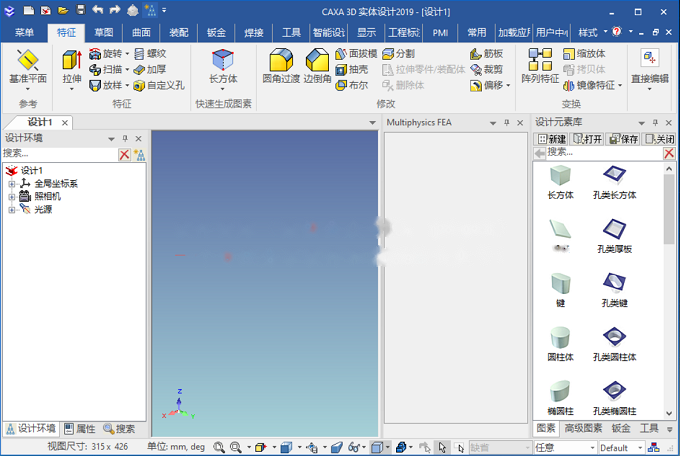Pin the Multiphysics FEA panel
Screen dimensions: 680x456
507,123
